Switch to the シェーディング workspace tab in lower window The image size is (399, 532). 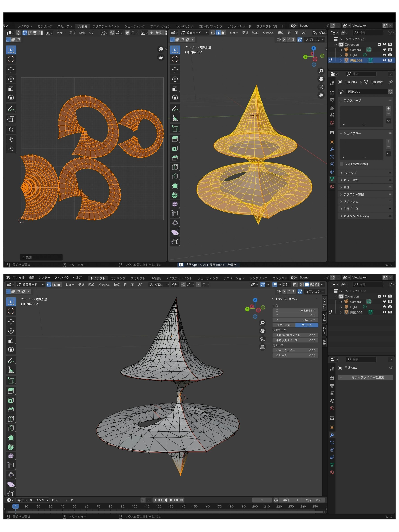(x=208, y=278)
